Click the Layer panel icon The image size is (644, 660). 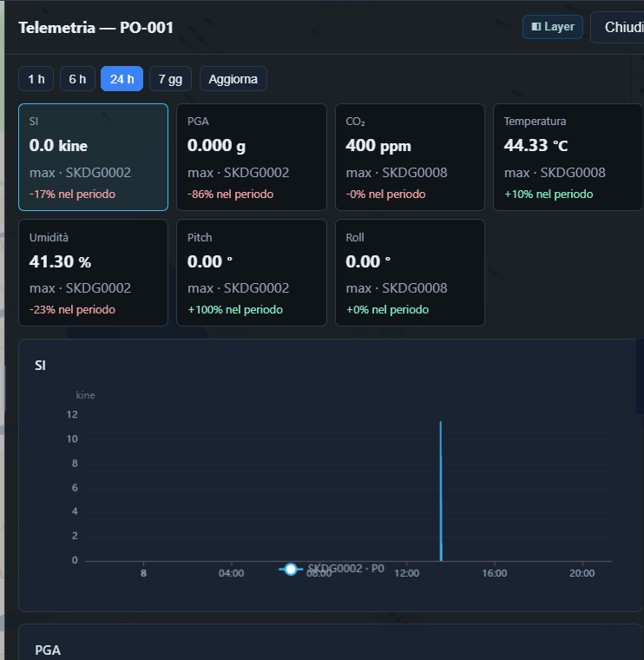536,27
